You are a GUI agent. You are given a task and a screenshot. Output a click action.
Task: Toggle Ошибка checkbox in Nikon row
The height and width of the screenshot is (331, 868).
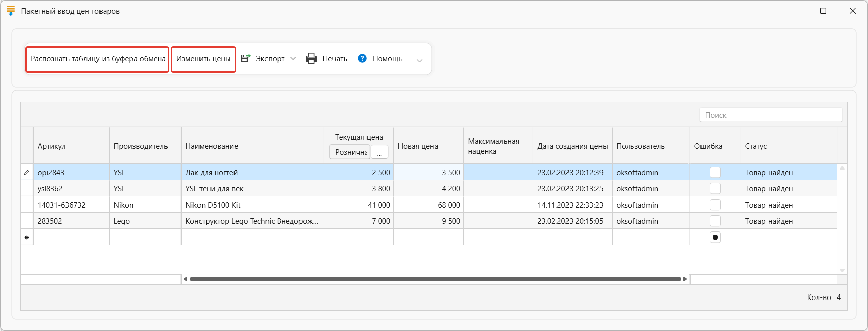pos(715,205)
